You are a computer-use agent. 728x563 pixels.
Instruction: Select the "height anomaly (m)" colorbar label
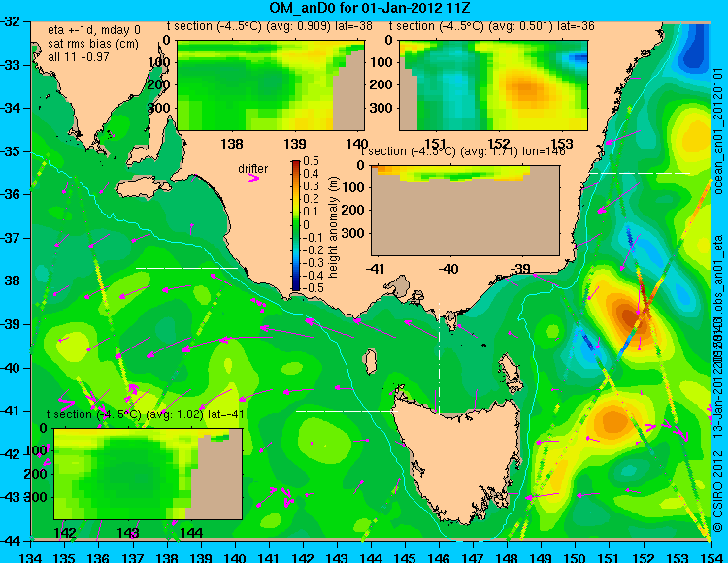tap(333, 227)
